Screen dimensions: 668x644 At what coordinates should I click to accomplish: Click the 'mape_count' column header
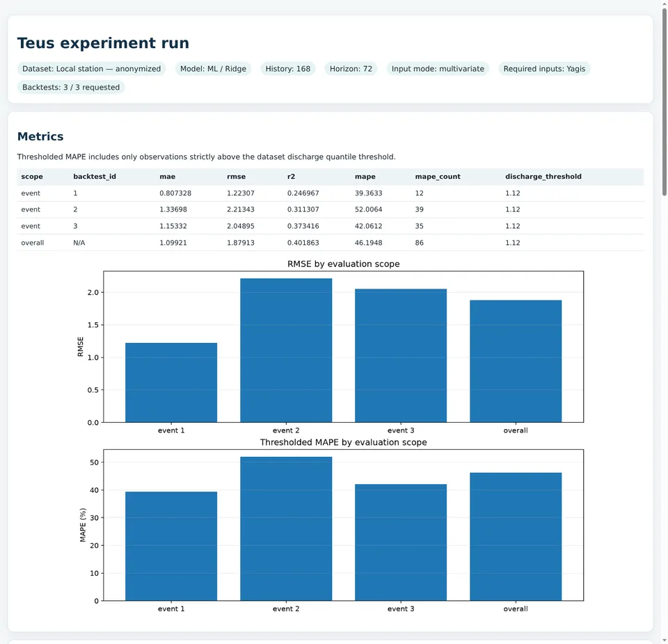[438, 177]
